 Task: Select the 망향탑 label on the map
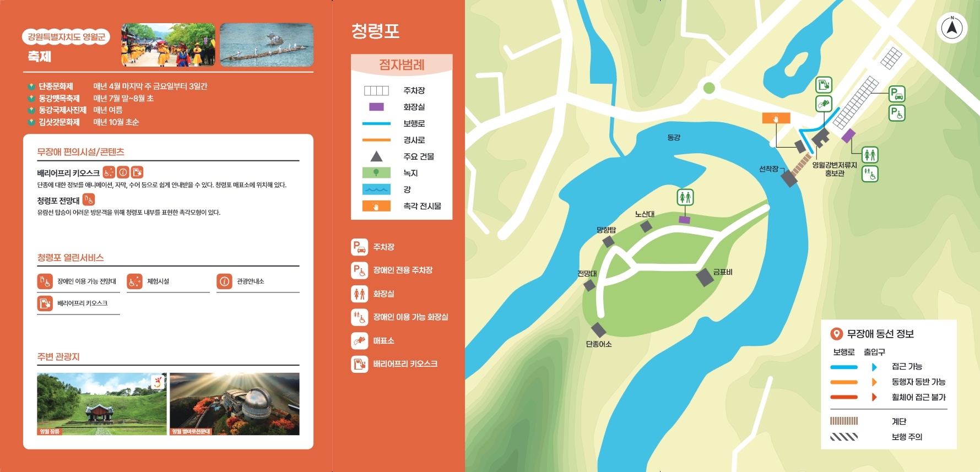[x=606, y=230]
